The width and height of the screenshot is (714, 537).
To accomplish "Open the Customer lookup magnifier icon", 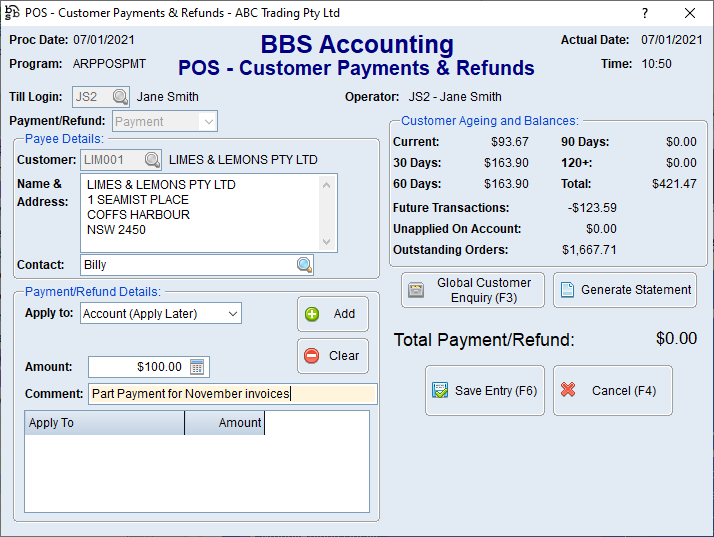I will click(152, 160).
